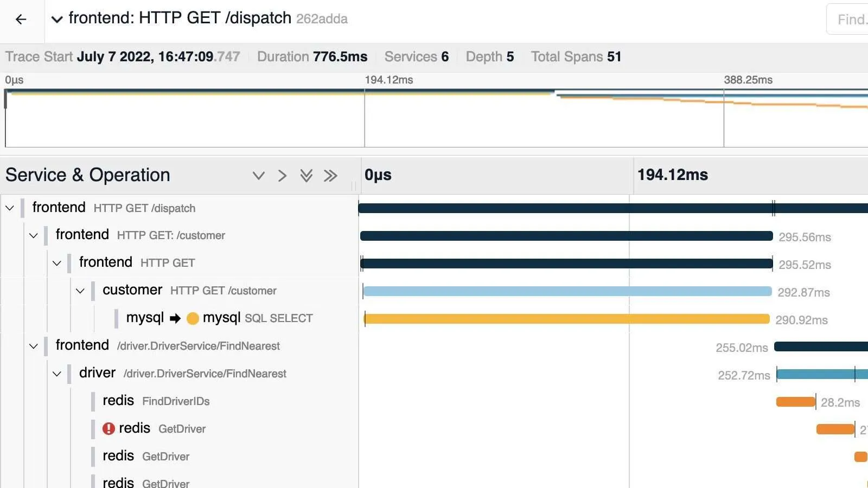Collapse the customer HTTP GET /customer row

click(80, 291)
